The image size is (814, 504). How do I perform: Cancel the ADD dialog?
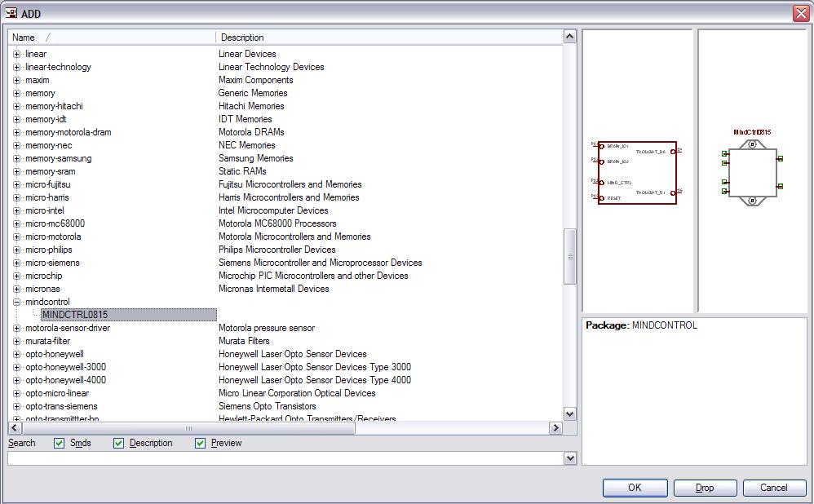[773, 488]
